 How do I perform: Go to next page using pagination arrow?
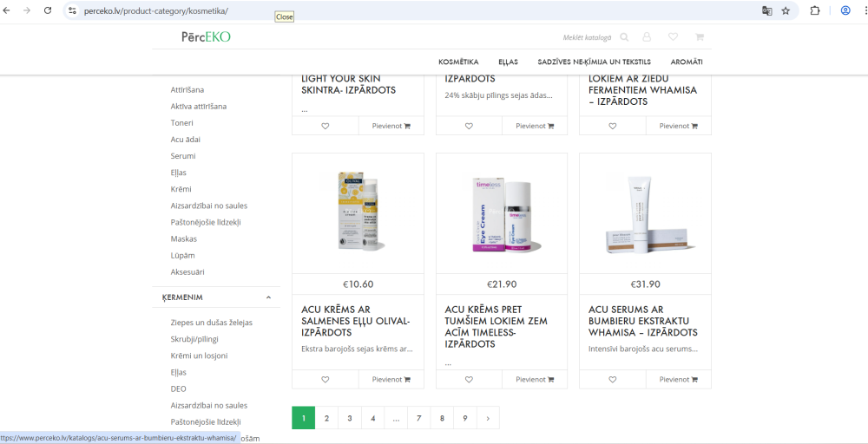click(x=488, y=418)
